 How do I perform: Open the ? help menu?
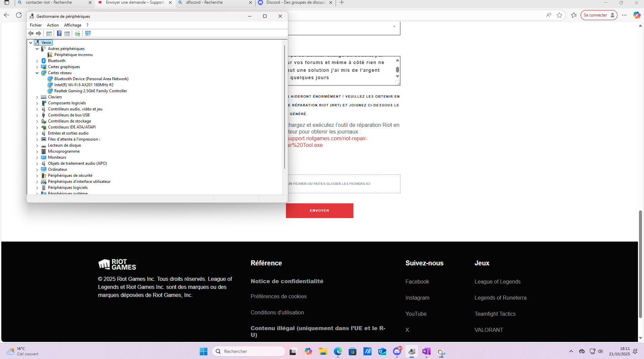[87, 25]
